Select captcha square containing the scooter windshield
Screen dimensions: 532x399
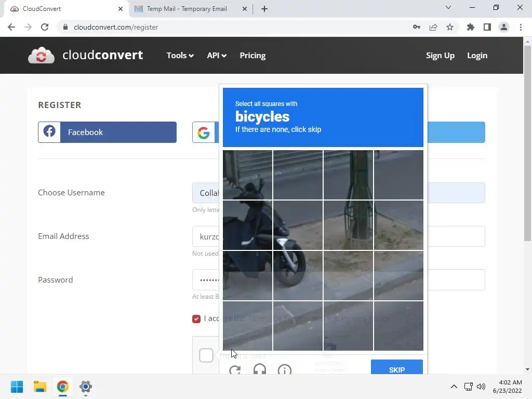click(x=247, y=175)
